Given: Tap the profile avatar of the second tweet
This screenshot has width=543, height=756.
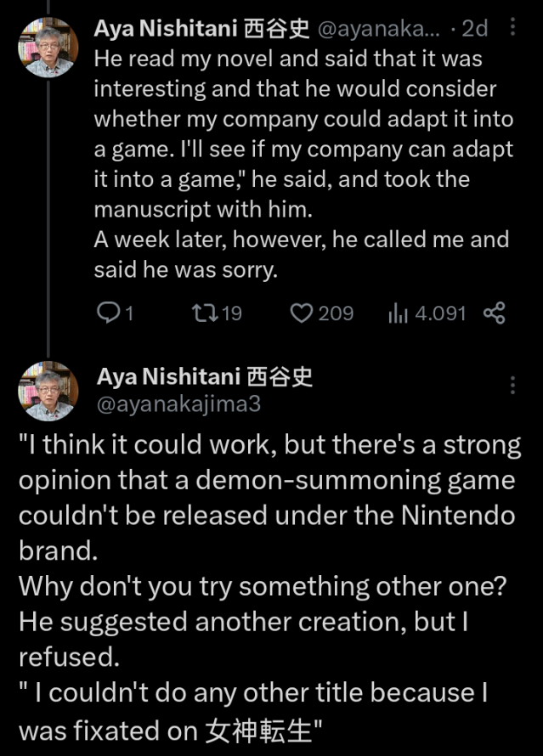Looking at the screenshot, I should click(48, 391).
